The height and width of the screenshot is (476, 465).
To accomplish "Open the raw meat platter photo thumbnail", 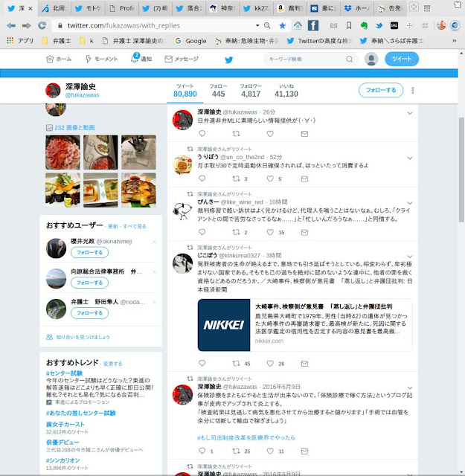I will (63, 152).
